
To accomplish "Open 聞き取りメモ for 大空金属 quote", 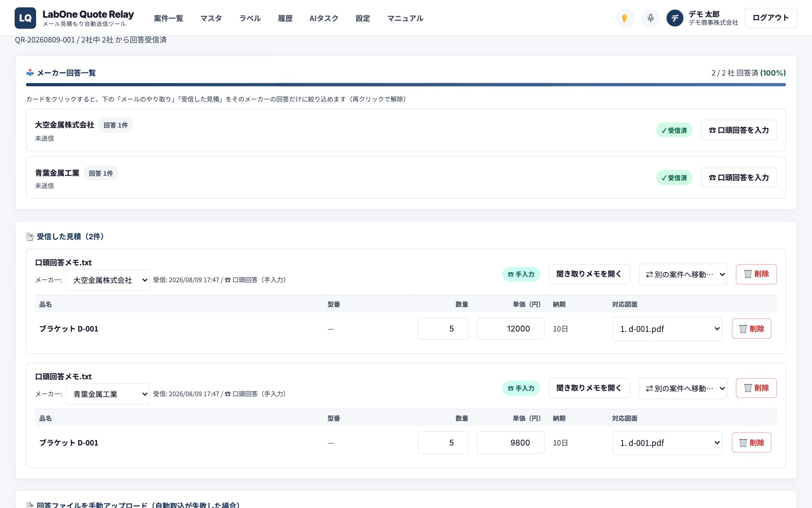I will click(x=589, y=274).
